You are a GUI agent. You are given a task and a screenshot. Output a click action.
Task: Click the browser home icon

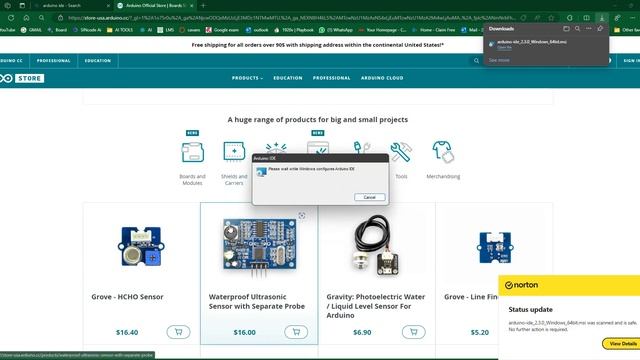26,18
